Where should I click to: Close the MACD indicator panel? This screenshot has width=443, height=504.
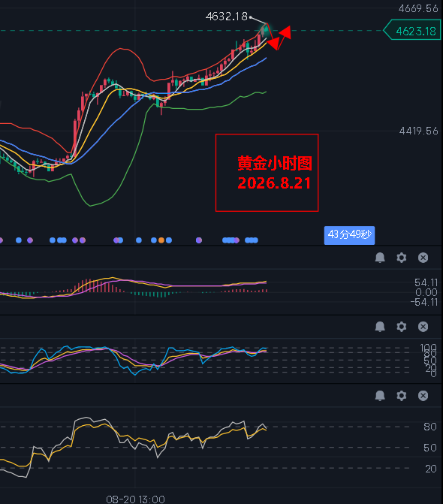coord(423,258)
